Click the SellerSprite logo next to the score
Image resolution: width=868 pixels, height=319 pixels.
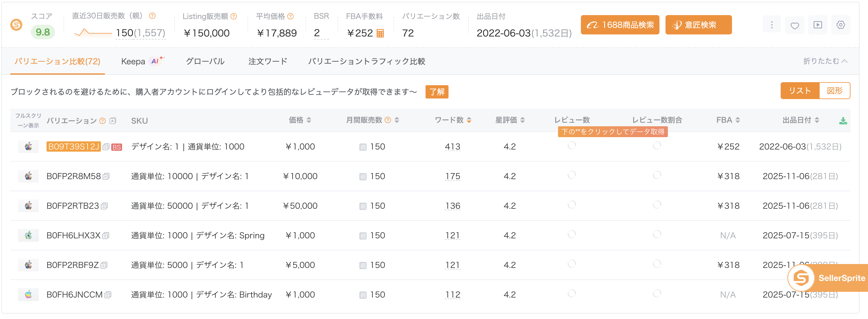(16, 25)
